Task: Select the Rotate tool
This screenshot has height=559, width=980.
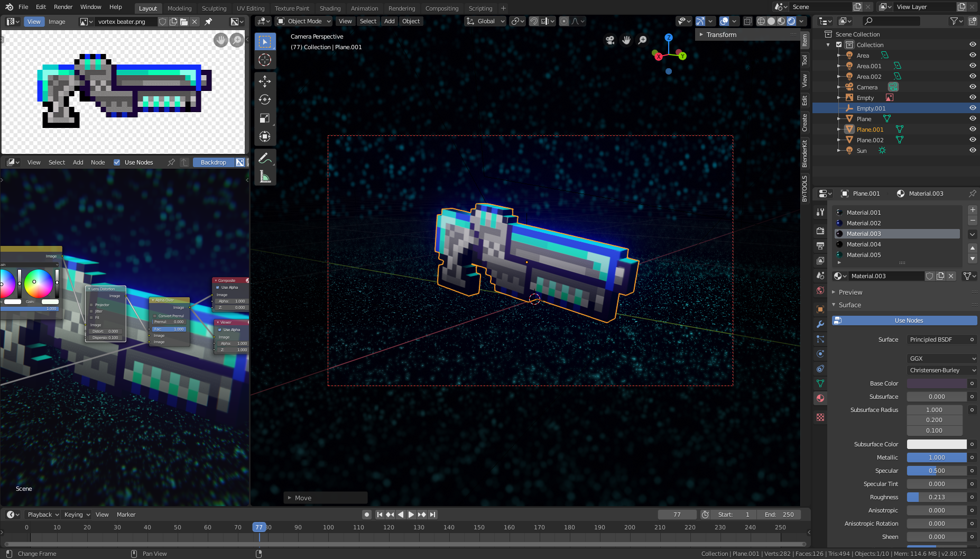Action: [x=265, y=99]
